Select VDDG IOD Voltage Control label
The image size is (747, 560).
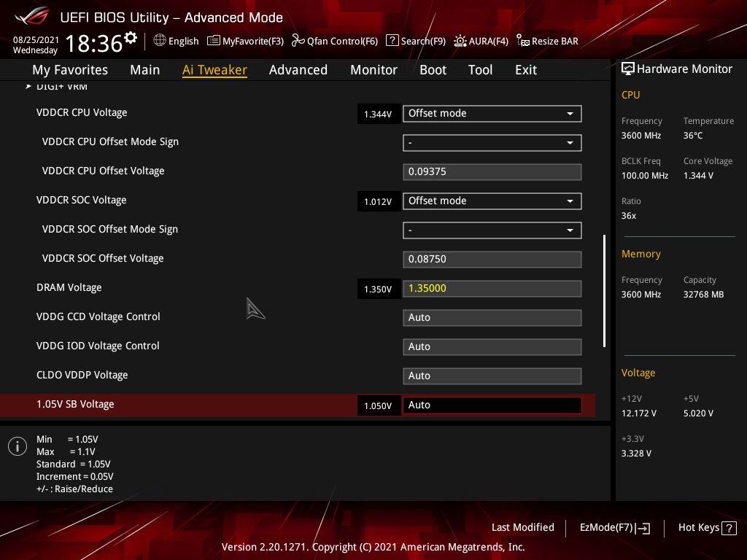[x=98, y=346]
